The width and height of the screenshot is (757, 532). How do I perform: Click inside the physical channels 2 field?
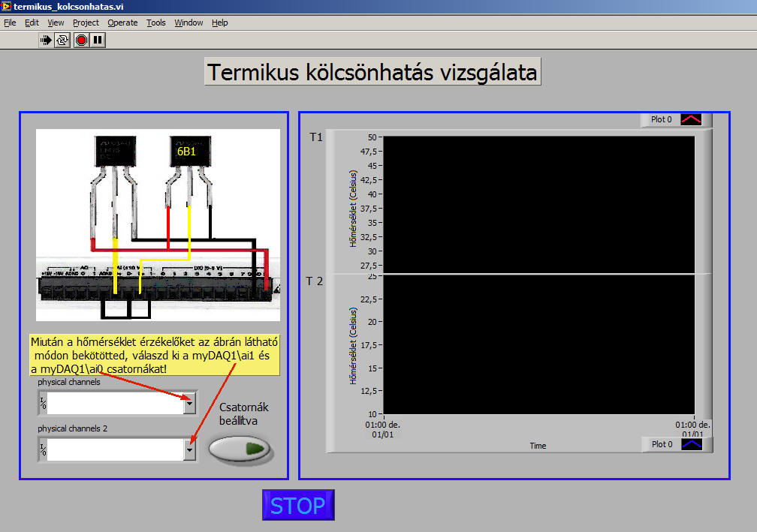[114, 450]
